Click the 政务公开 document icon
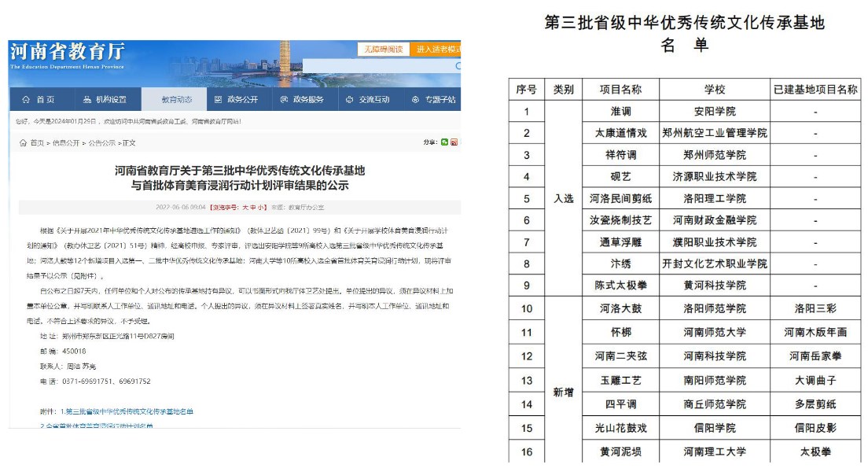The image size is (868, 468). pos(219,100)
